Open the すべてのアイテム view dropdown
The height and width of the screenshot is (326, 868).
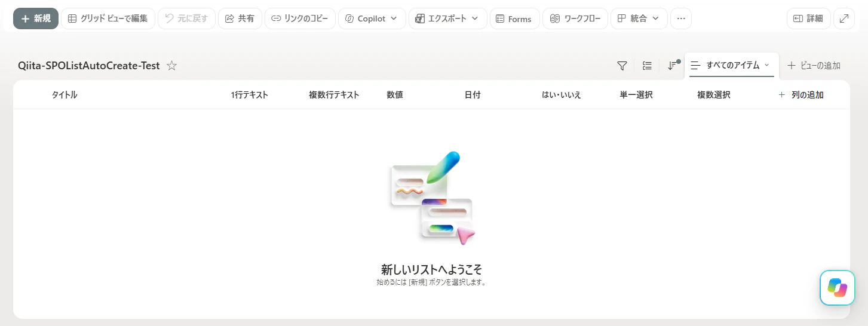[732, 65]
